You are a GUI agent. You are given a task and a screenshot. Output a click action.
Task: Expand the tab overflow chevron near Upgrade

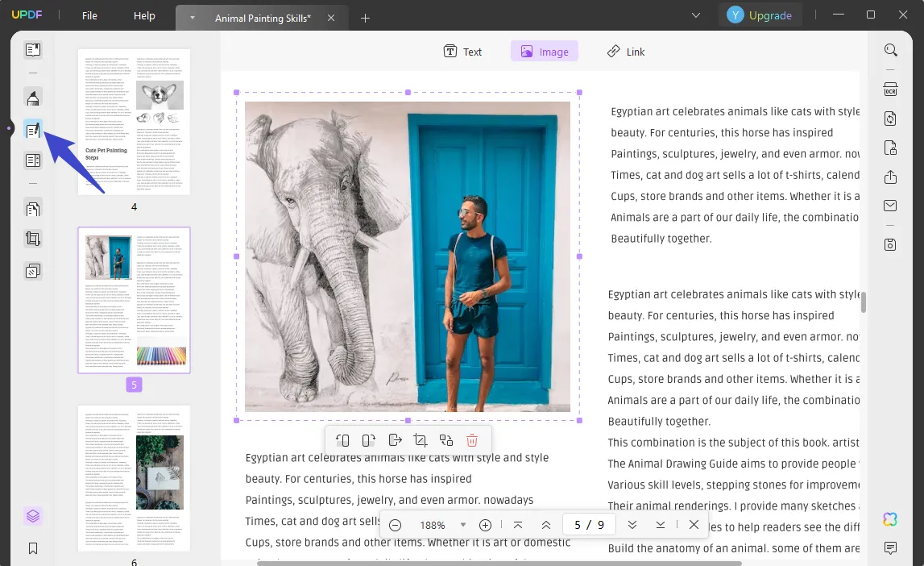(696, 15)
